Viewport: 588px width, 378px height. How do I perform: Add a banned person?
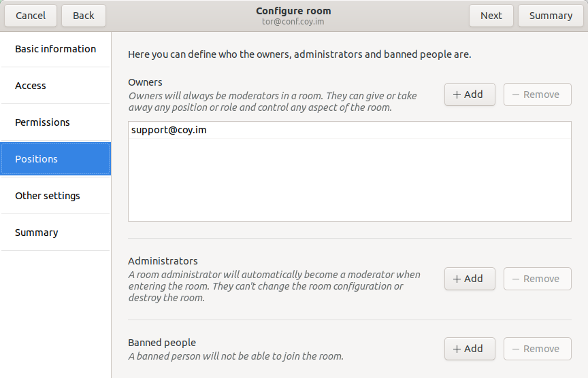point(470,349)
